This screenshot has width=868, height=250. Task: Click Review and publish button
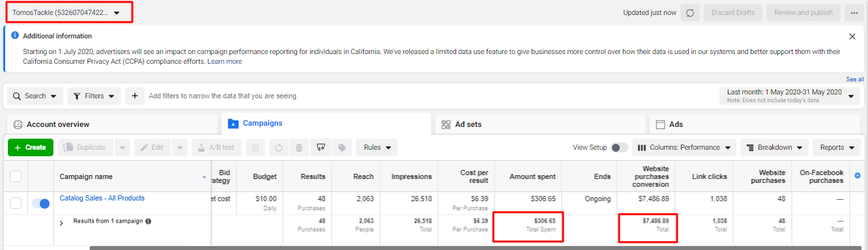(x=803, y=13)
